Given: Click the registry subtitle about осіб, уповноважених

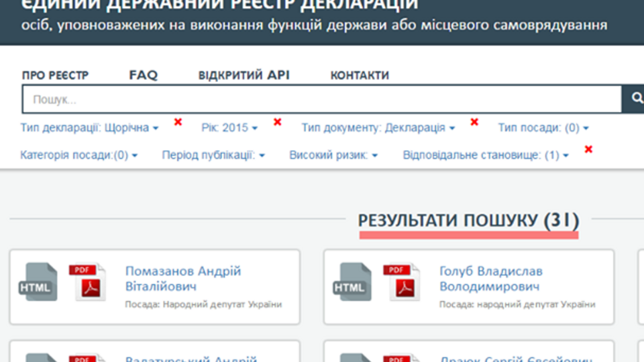Looking at the screenshot, I should [x=314, y=25].
